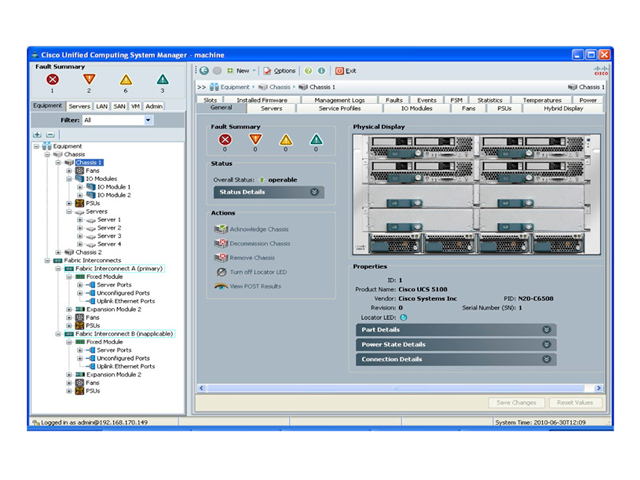Viewport: 640px width, 480px height.
Task: Click the scroll right arrow of horizontal scrollbar
Action: [x=598, y=388]
